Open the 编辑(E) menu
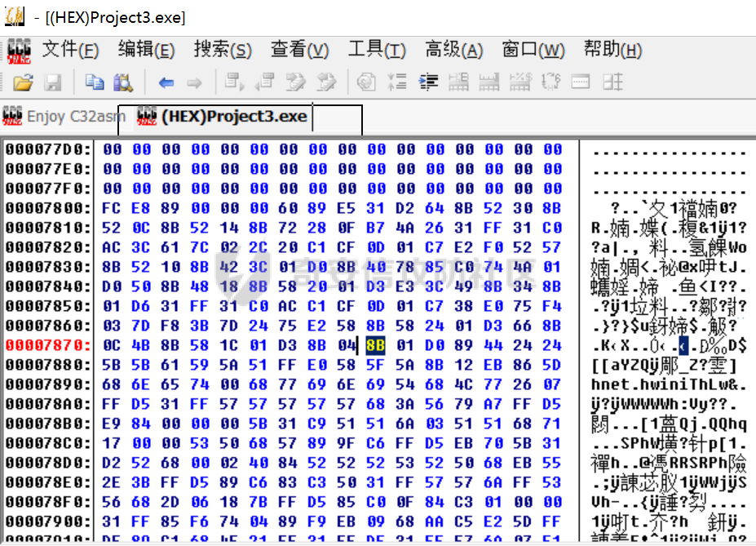 (x=146, y=51)
